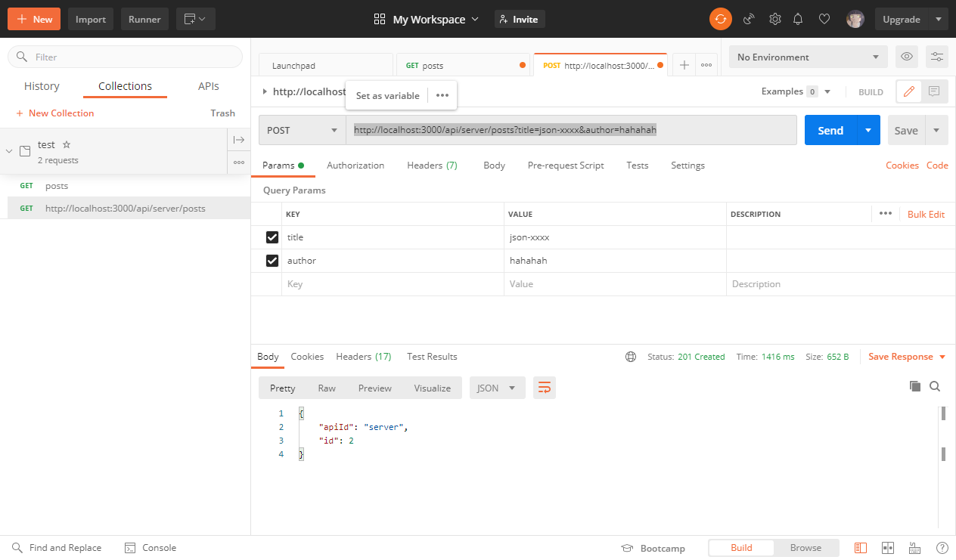This screenshot has height=560, width=956.
Task: Open the JSON format dropdown
Action: (x=498, y=388)
